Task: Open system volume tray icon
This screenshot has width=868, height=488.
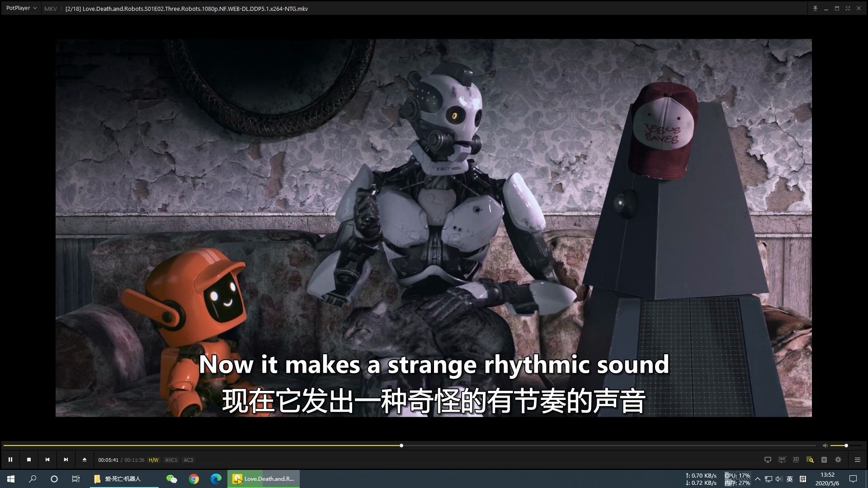Action: pyautogui.click(x=779, y=479)
